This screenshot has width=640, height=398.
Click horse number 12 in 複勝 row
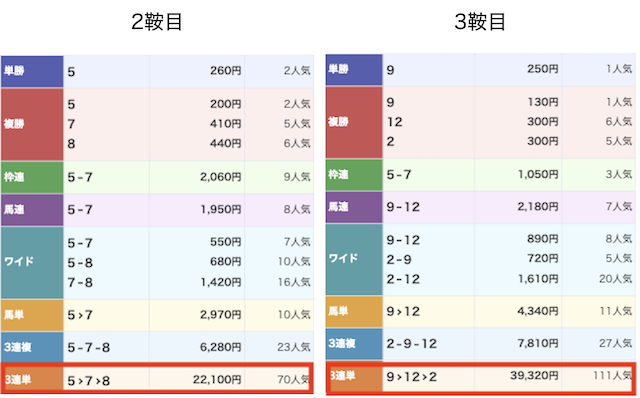394,122
